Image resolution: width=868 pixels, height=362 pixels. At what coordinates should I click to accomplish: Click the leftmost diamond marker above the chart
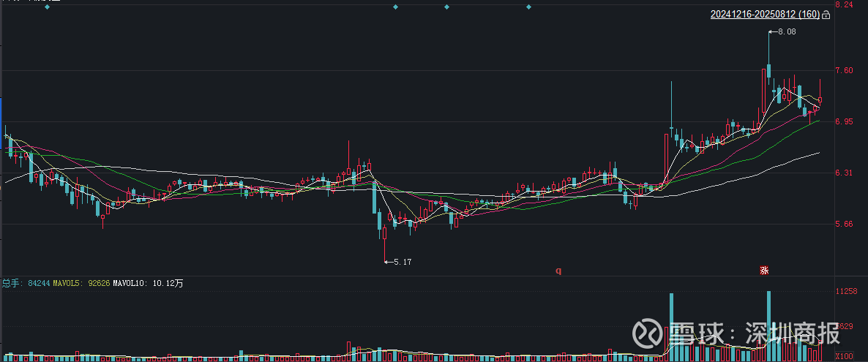pyautogui.click(x=47, y=7)
